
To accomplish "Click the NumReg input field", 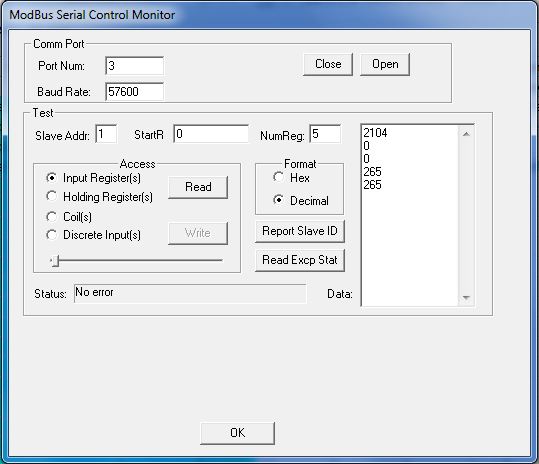I will point(325,134).
